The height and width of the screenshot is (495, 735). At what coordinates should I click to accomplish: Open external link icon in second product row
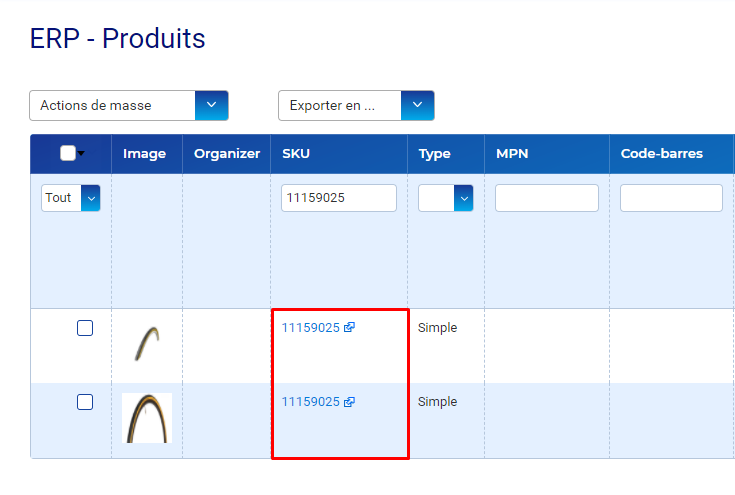pyautogui.click(x=349, y=402)
